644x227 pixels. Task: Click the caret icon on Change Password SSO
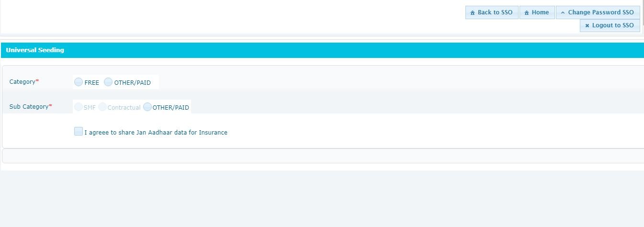pos(563,13)
